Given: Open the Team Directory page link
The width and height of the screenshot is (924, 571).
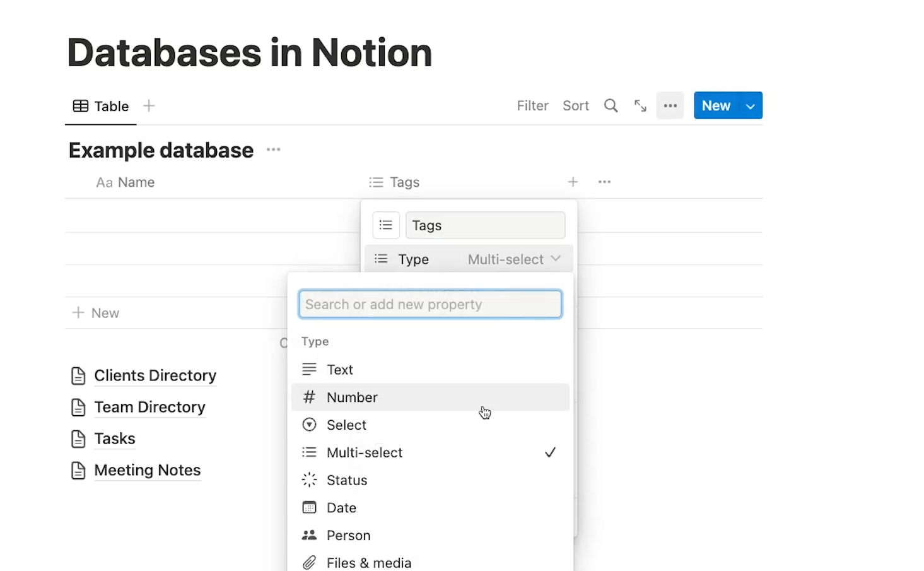Looking at the screenshot, I should (x=150, y=407).
